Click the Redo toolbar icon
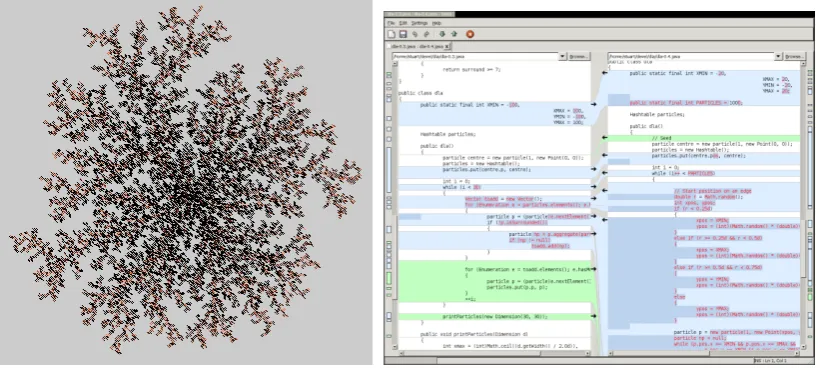The height and width of the screenshot is (370, 821). point(426,34)
